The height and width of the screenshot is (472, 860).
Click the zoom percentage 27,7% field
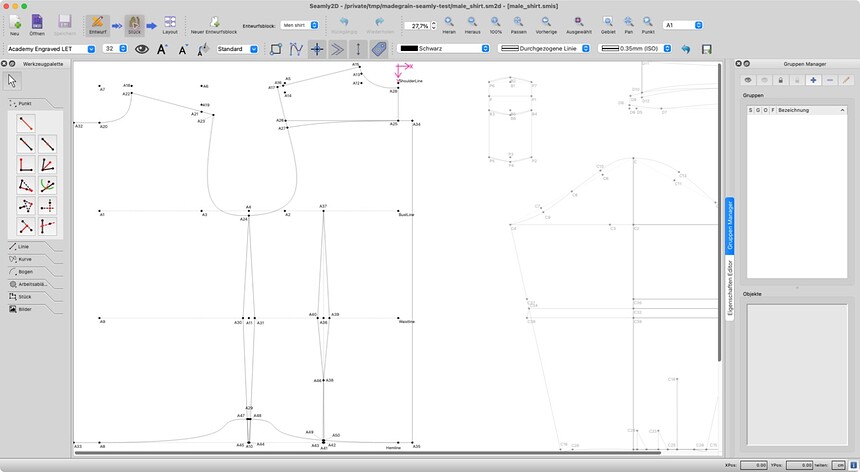(417, 25)
